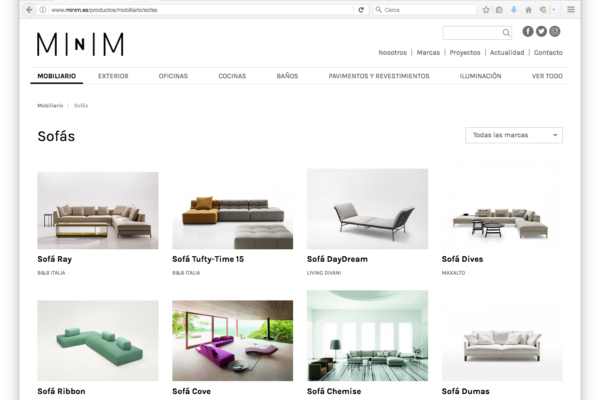The image size is (600, 400).
Task: Click the site search magnifier icon
Action: [x=506, y=33]
